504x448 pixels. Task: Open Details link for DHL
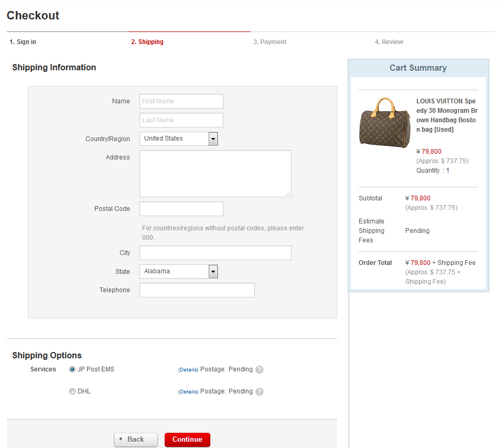(188, 392)
